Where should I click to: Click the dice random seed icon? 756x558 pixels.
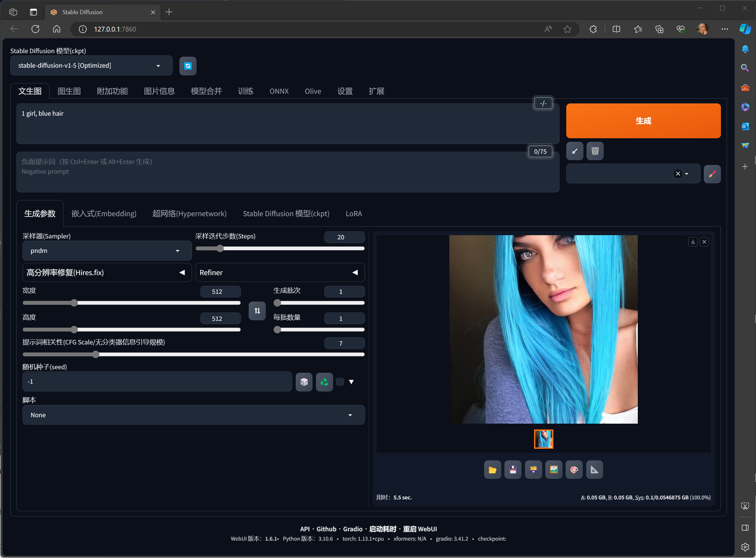coord(304,382)
